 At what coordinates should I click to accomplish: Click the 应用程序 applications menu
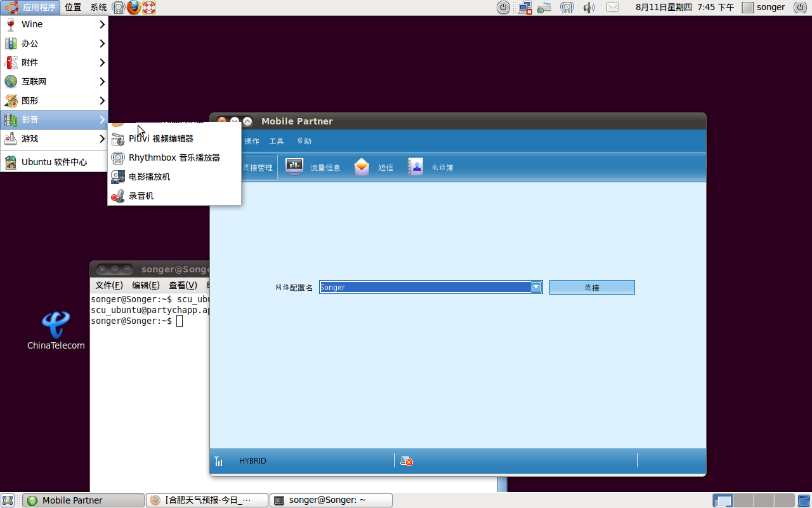click(31, 8)
